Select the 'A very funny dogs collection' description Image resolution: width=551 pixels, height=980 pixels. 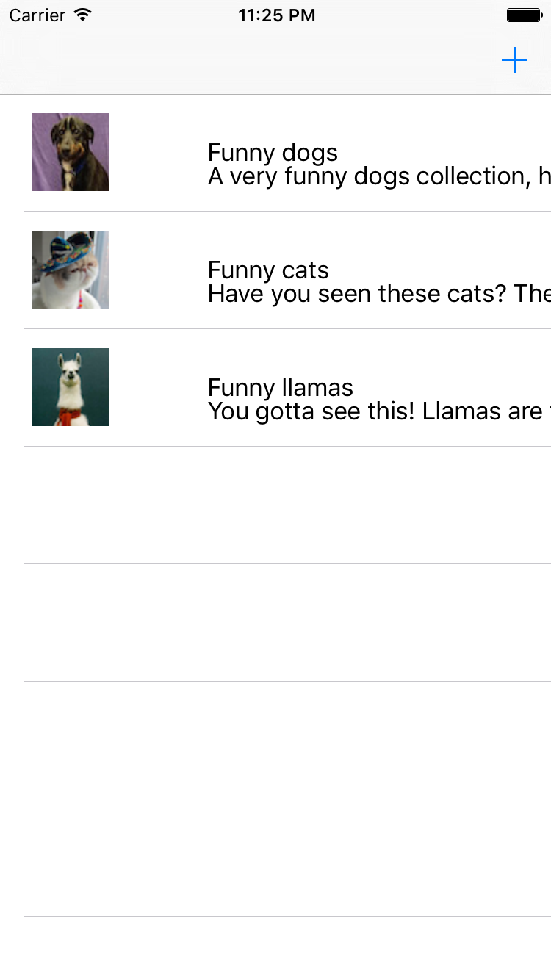(378, 177)
